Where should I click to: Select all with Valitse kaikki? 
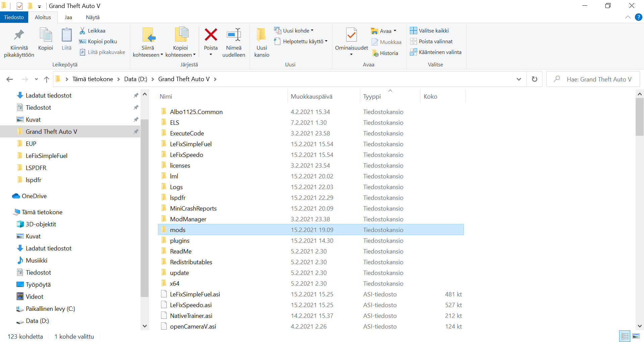point(429,31)
